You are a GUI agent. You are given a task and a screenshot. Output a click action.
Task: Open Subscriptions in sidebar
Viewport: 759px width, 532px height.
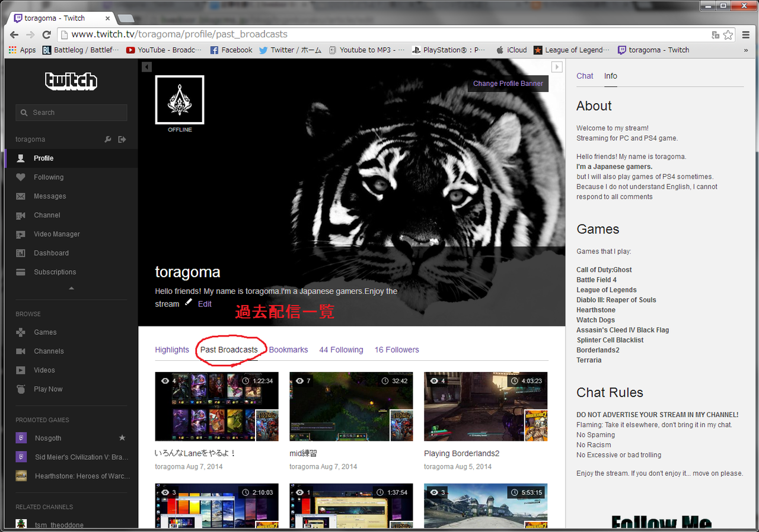coord(71,272)
